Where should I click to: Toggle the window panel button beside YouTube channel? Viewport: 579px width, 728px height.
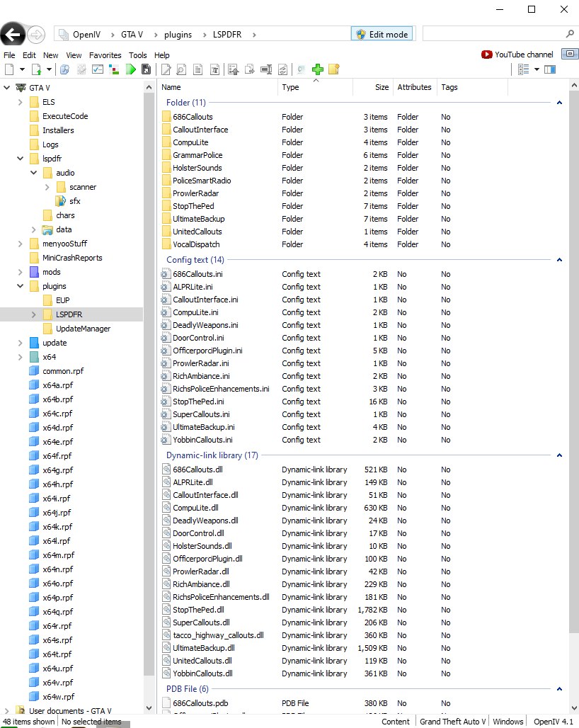coord(570,54)
